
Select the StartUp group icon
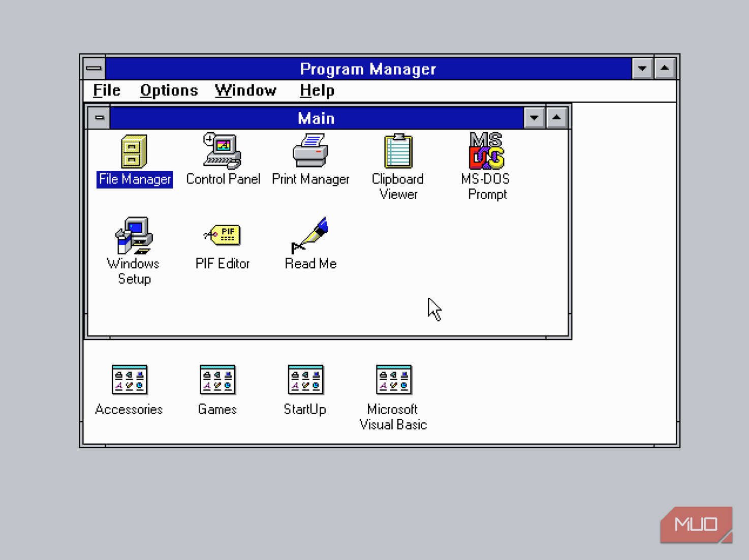point(305,380)
